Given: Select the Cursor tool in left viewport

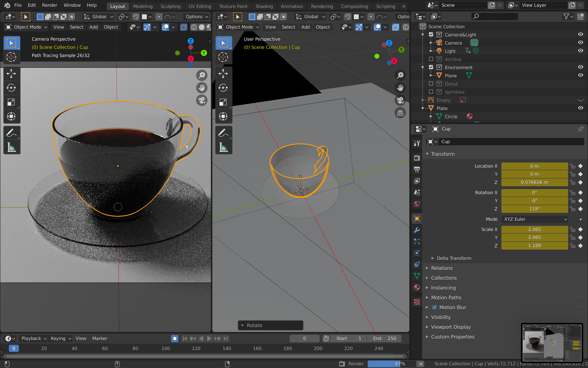Looking at the screenshot, I should pos(11,57).
